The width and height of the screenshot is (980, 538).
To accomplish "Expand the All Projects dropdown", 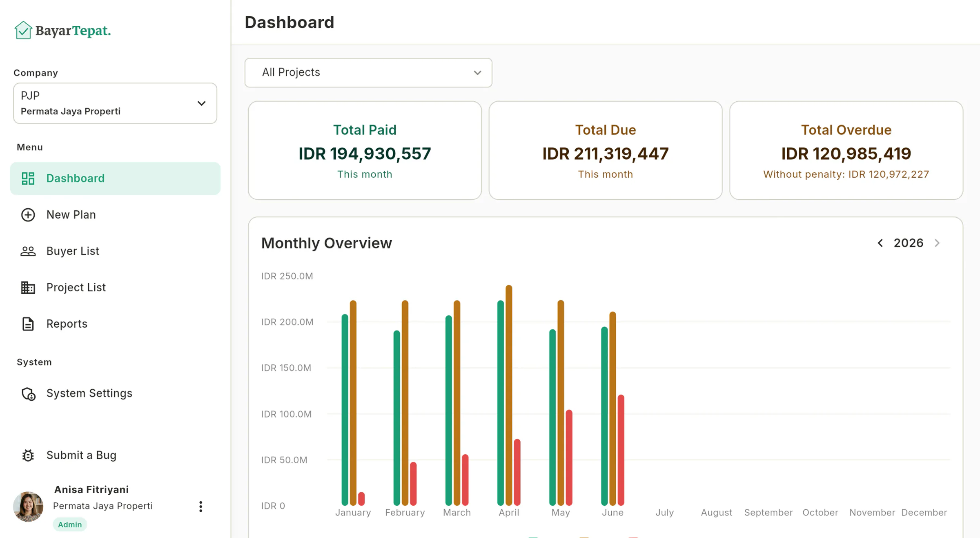I will [368, 73].
